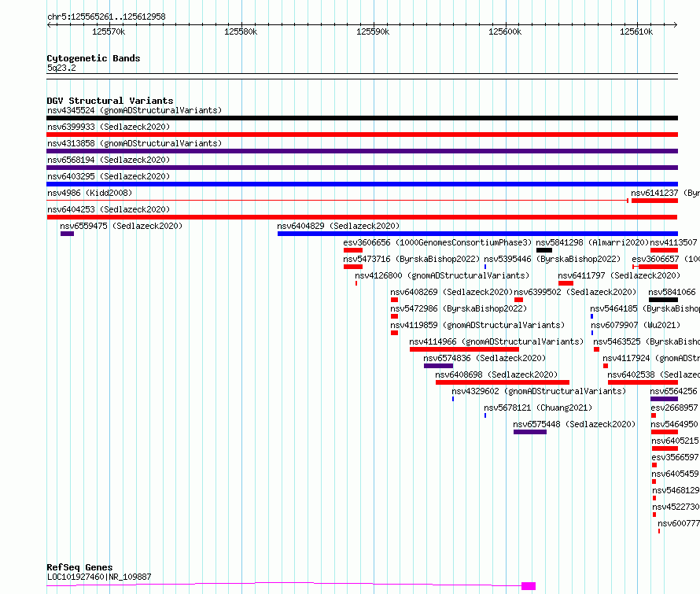
Task: Open the nsv4986 (Kidd2008) label
Action: click(90, 193)
